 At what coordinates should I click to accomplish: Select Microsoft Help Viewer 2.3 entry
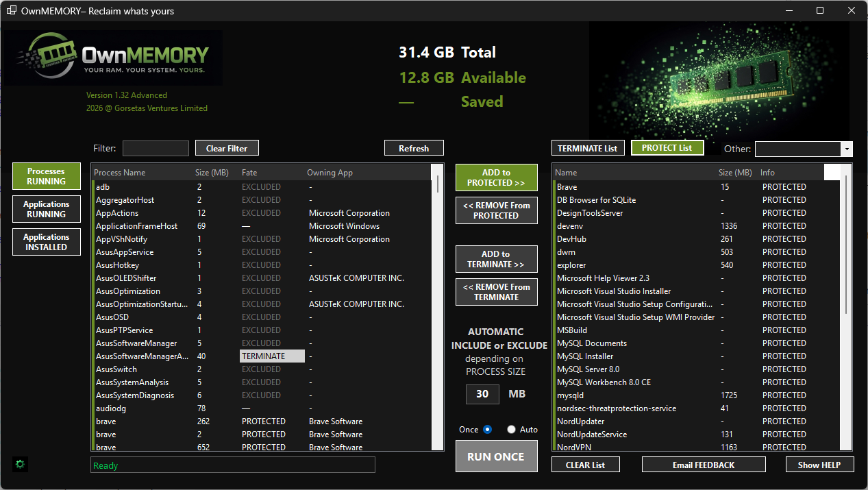(x=696, y=278)
